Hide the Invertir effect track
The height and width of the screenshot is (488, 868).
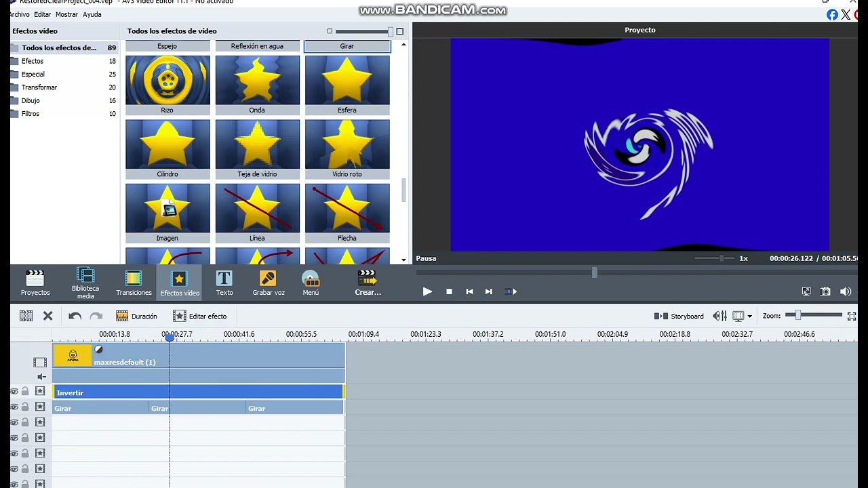[14, 391]
